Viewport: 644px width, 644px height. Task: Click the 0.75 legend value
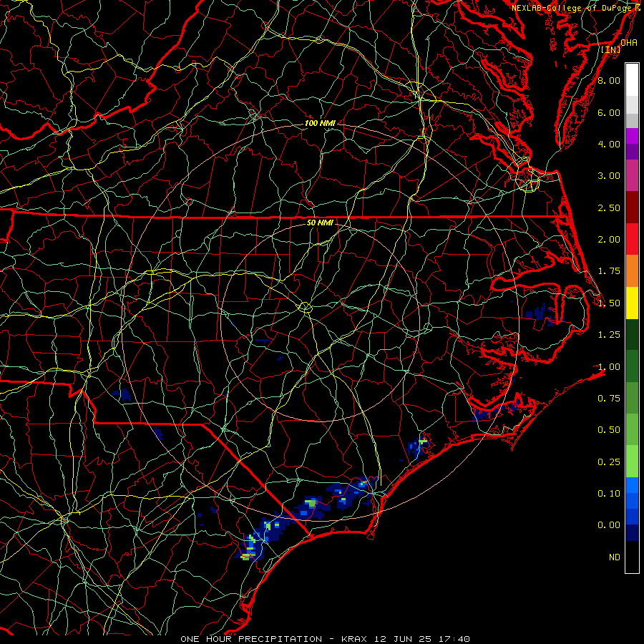pos(609,399)
